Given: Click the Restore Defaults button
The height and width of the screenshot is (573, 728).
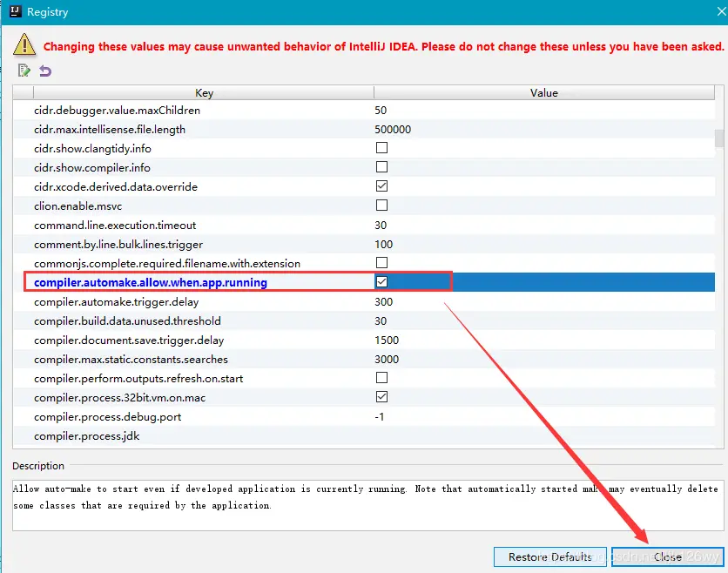Looking at the screenshot, I should [550, 556].
